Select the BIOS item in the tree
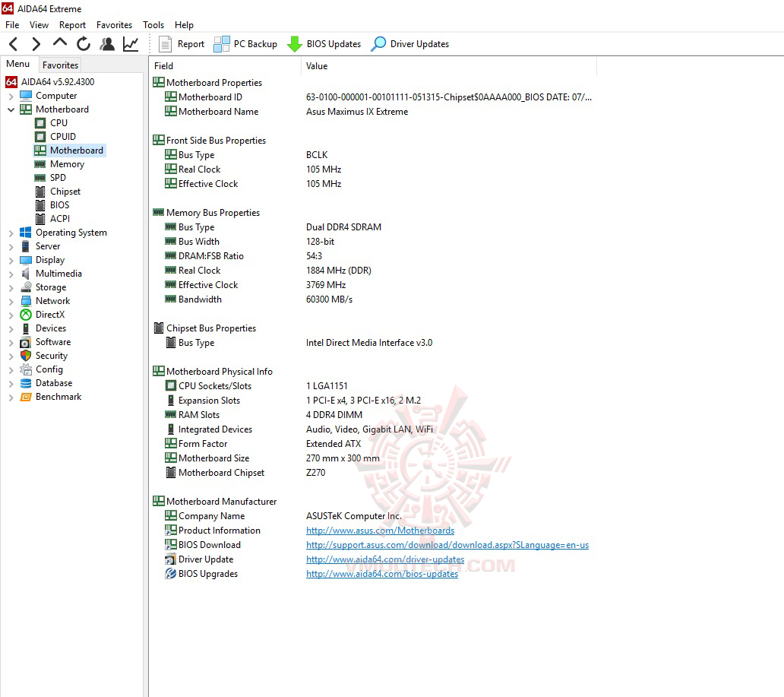 pyautogui.click(x=59, y=205)
